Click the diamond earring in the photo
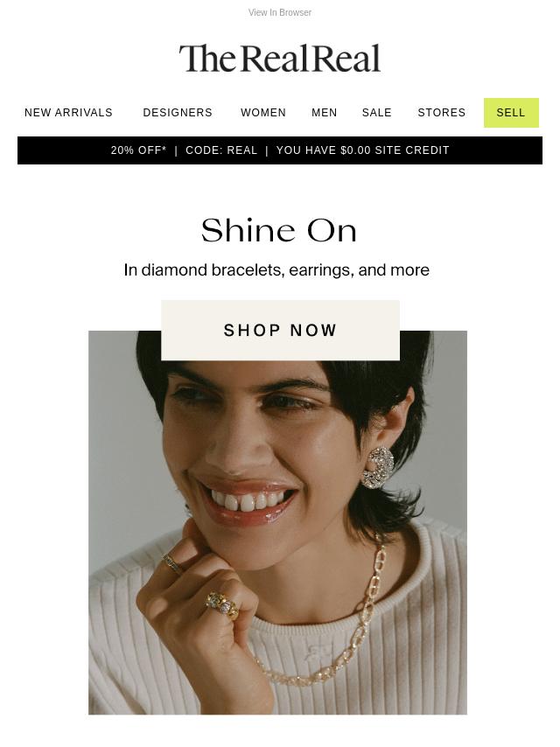This screenshot has height=747, width=560. [377, 467]
